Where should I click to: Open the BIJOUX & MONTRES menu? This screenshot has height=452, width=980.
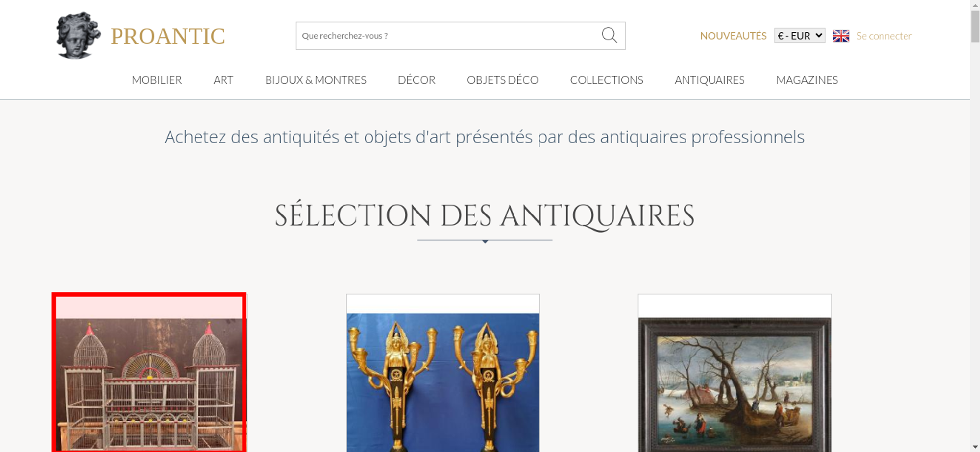[x=316, y=80]
